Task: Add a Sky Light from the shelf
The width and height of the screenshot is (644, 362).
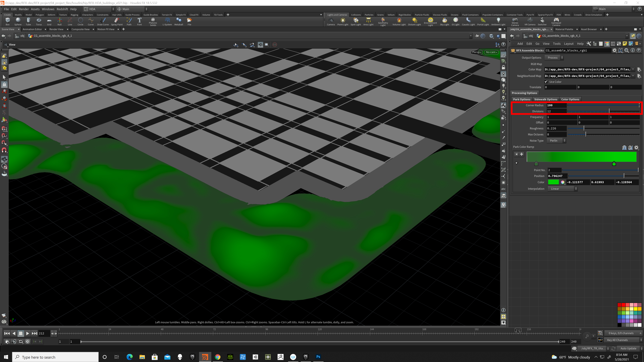Action: pos(444,21)
